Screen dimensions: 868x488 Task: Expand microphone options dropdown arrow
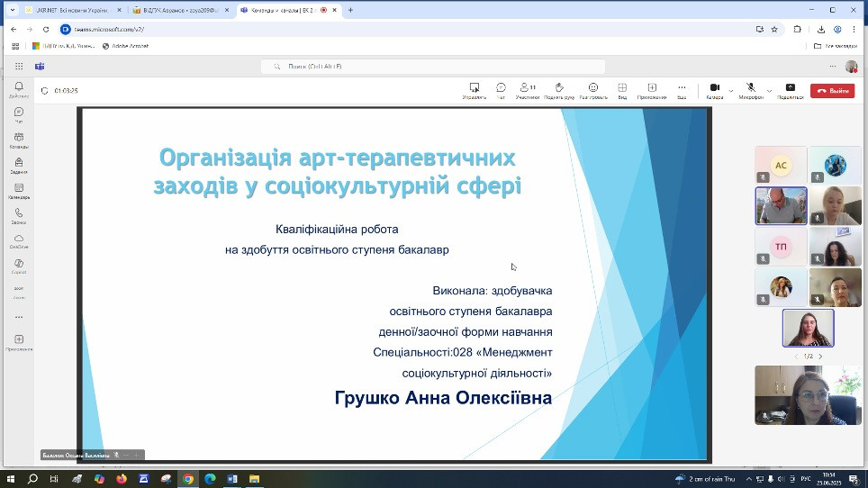[769, 90]
